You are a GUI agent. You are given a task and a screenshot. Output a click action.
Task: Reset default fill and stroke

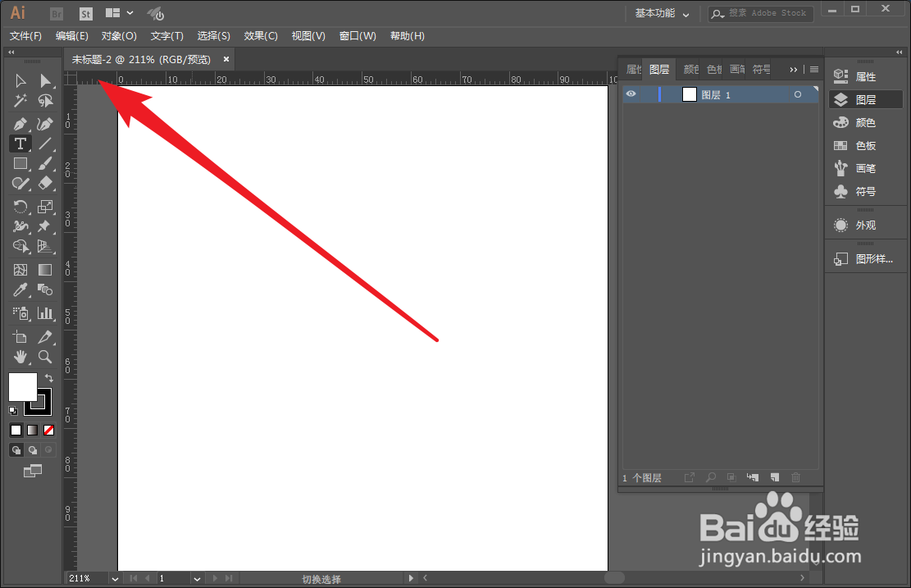pyautogui.click(x=13, y=411)
